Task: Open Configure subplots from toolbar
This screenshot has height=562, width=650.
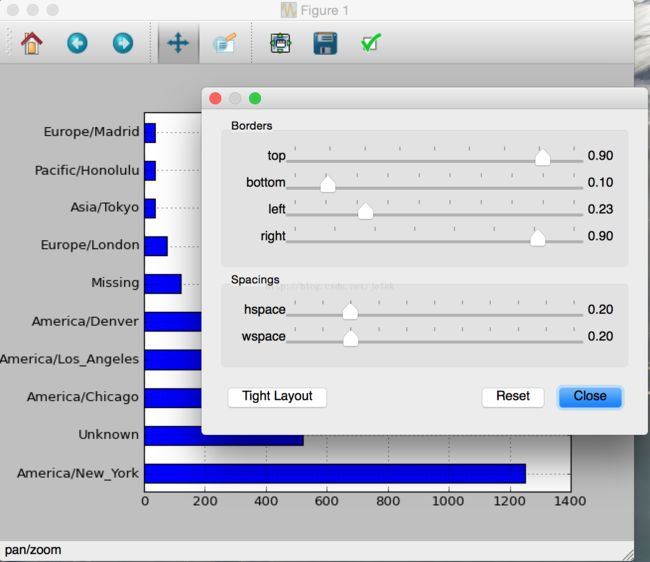Action: [x=281, y=44]
